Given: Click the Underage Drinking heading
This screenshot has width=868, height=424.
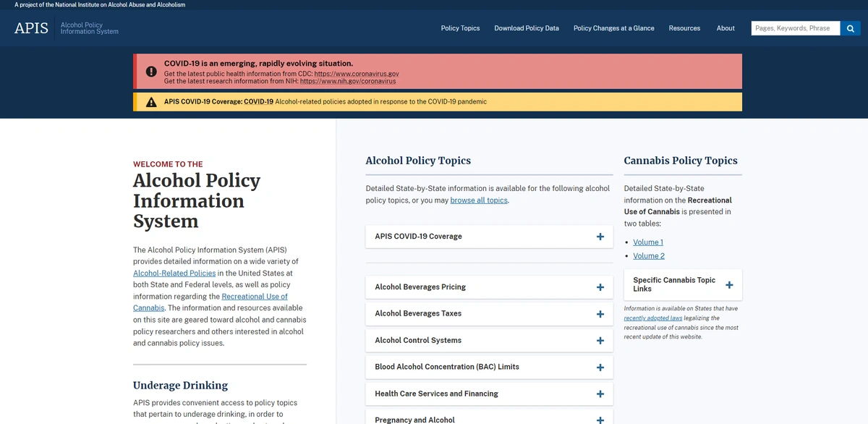Looking at the screenshot, I should [x=180, y=386].
